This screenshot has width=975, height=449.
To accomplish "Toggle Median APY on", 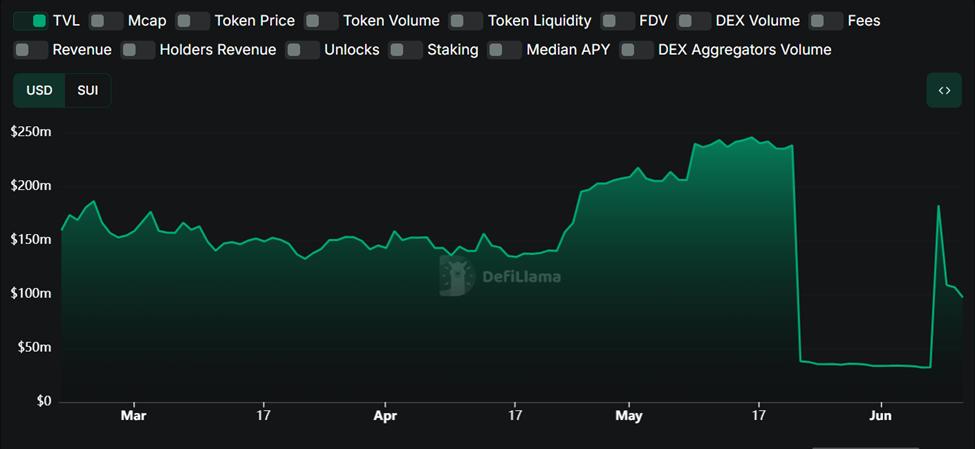I will 504,49.
